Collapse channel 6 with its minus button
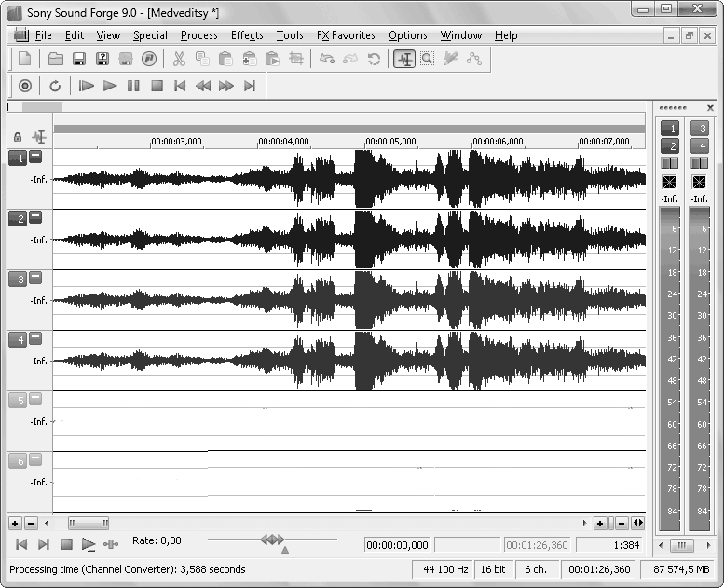Image resolution: width=724 pixels, height=588 pixels. [35, 459]
